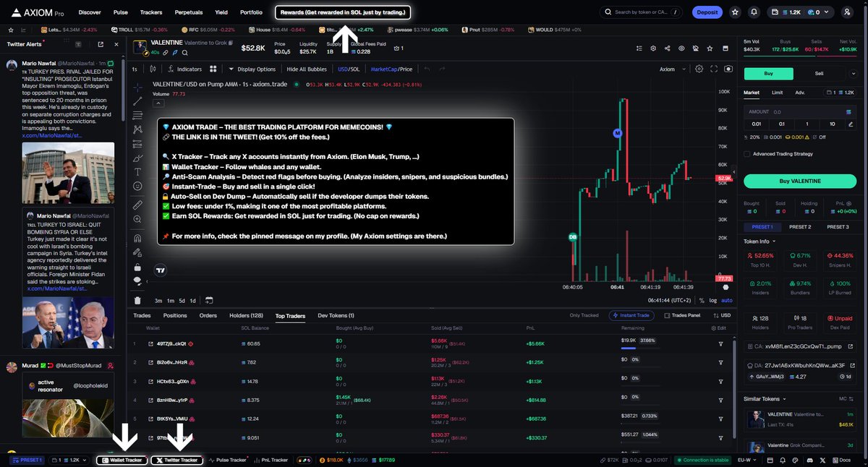Toggle Instant Trade mode

pyautogui.click(x=633, y=315)
